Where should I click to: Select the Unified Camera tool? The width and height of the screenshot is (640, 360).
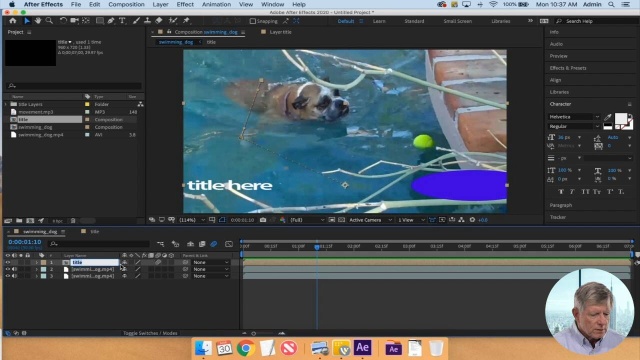74,21
